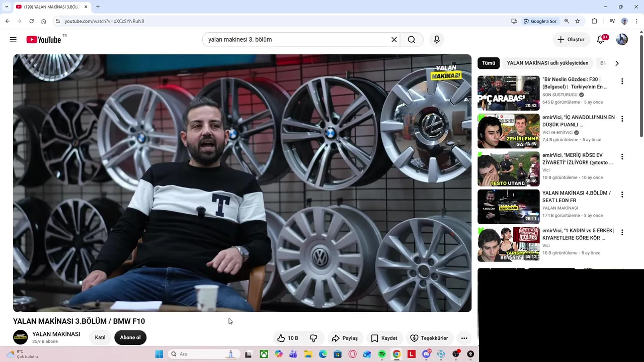
Task: Open the weather widget '8°C Çok bulutlu'
Action: point(21,354)
